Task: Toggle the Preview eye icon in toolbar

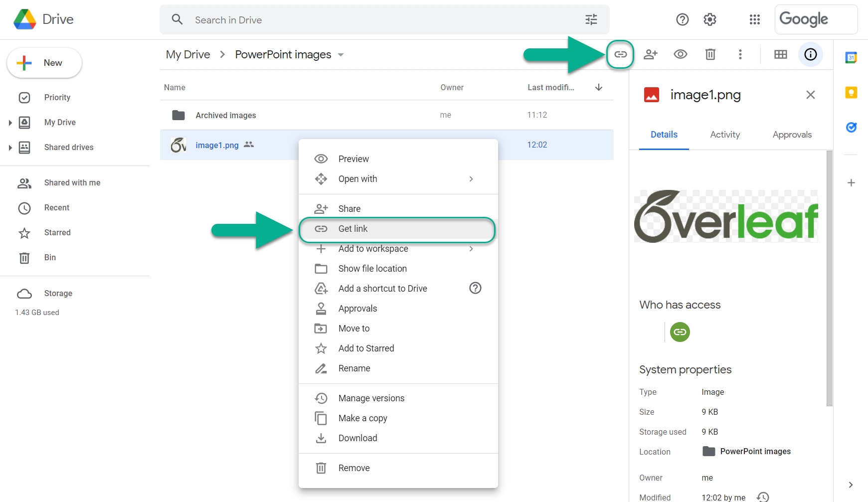Action: (680, 54)
